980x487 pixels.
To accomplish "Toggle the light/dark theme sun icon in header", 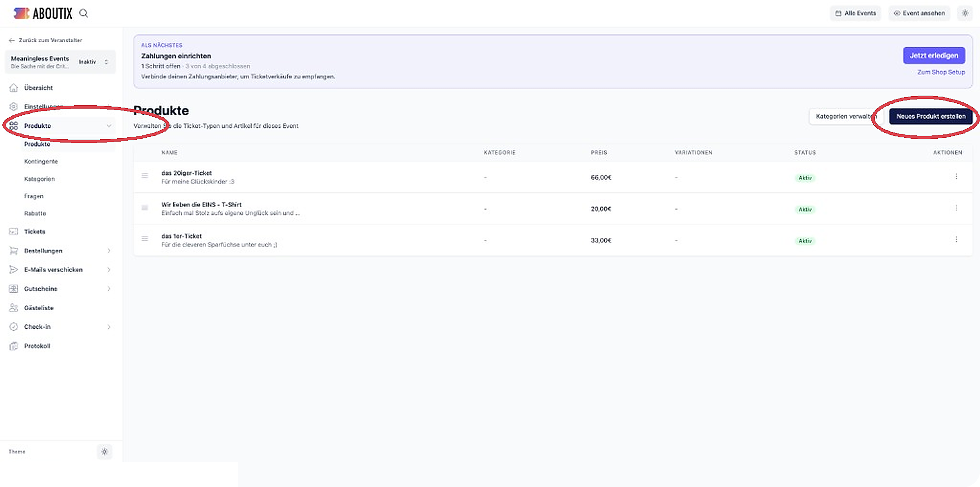I will [965, 13].
